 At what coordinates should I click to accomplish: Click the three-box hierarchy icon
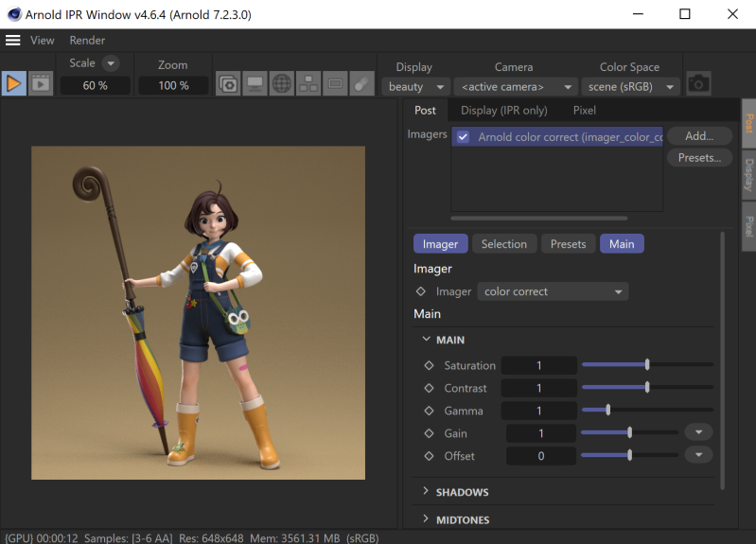(308, 84)
